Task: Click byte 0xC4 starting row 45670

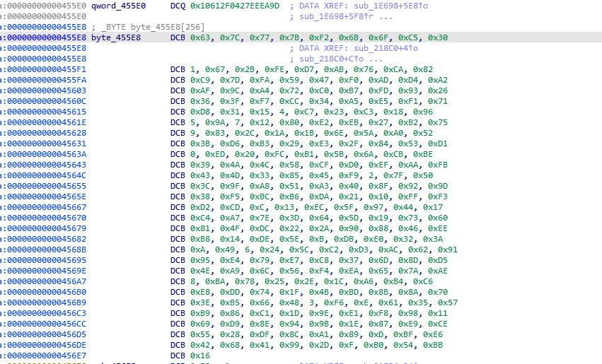Action: pyautogui.click(x=200, y=218)
